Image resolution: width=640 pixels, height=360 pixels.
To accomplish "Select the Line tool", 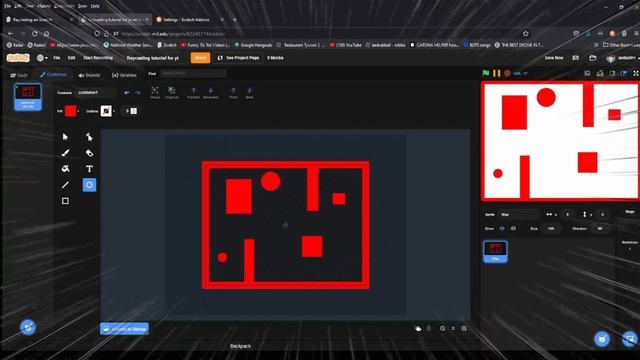I will (65, 185).
